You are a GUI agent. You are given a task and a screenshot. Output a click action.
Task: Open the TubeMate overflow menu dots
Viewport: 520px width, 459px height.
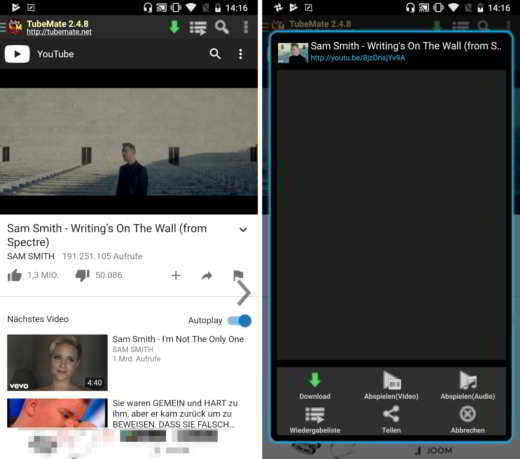246,27
